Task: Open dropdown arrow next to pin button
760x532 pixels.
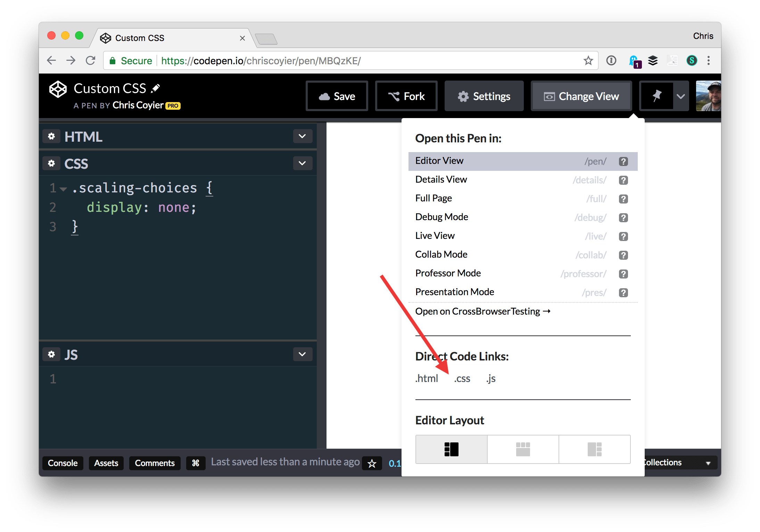Action: 681,96
